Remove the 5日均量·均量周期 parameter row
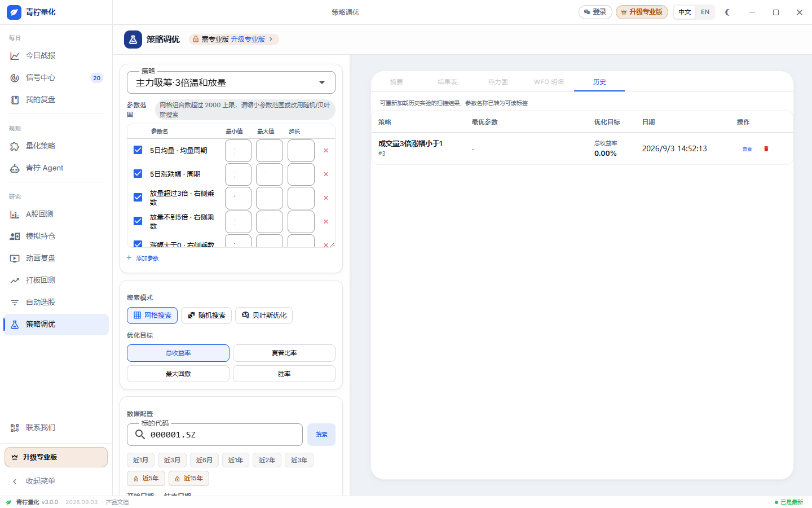 (326, 151)
